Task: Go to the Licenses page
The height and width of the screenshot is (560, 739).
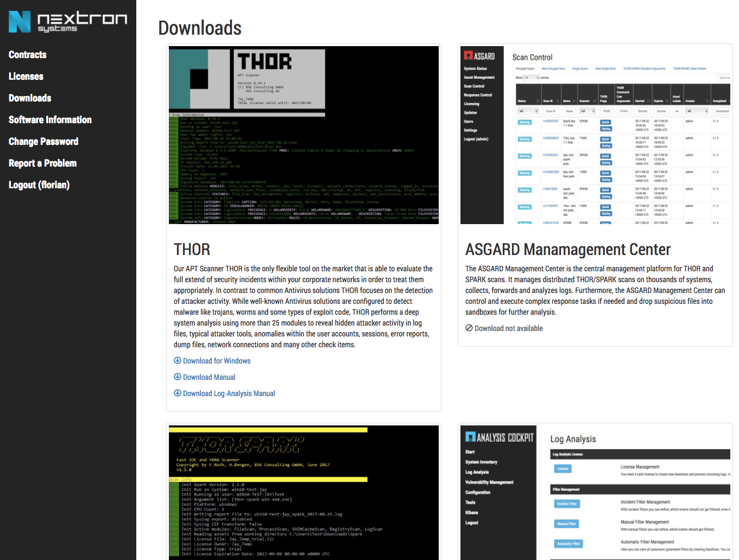Action: [26, 77]
